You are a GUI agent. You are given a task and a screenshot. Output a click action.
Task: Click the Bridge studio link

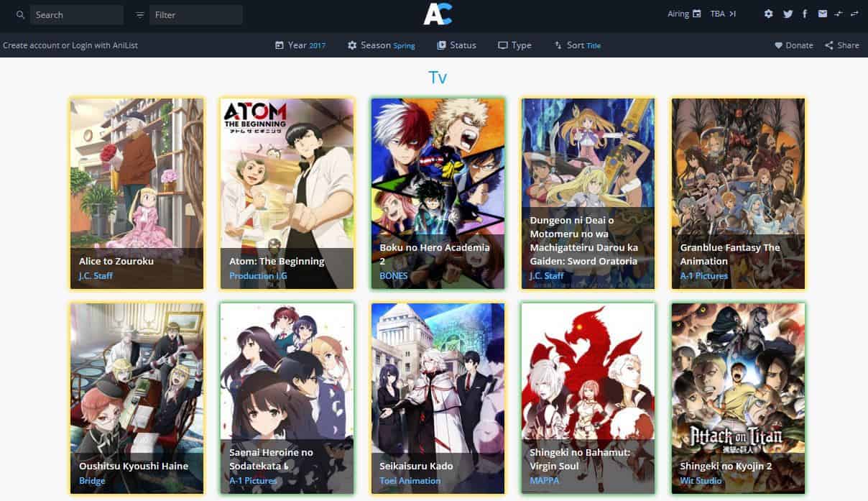pos(92,481)
